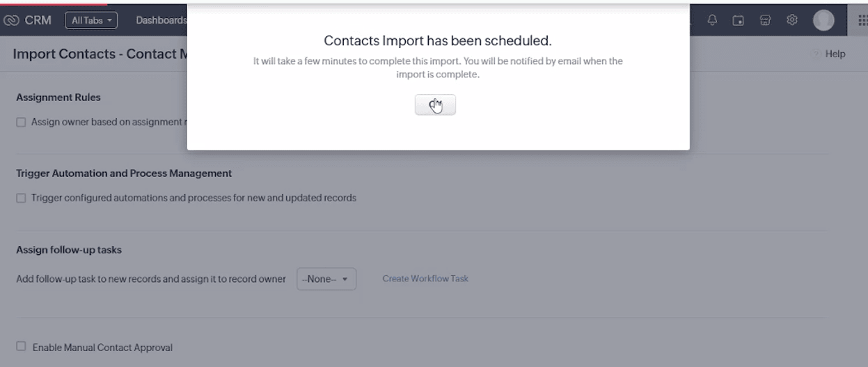
Task: Open the user profile avatar
Action: pos(823,20)
